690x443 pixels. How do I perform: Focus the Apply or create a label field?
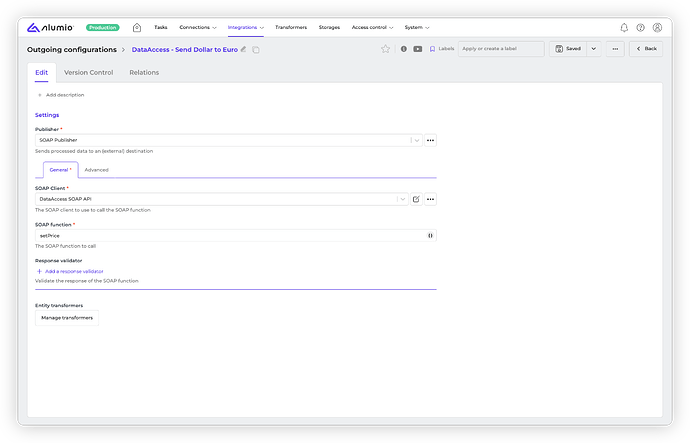click(501, 49)
